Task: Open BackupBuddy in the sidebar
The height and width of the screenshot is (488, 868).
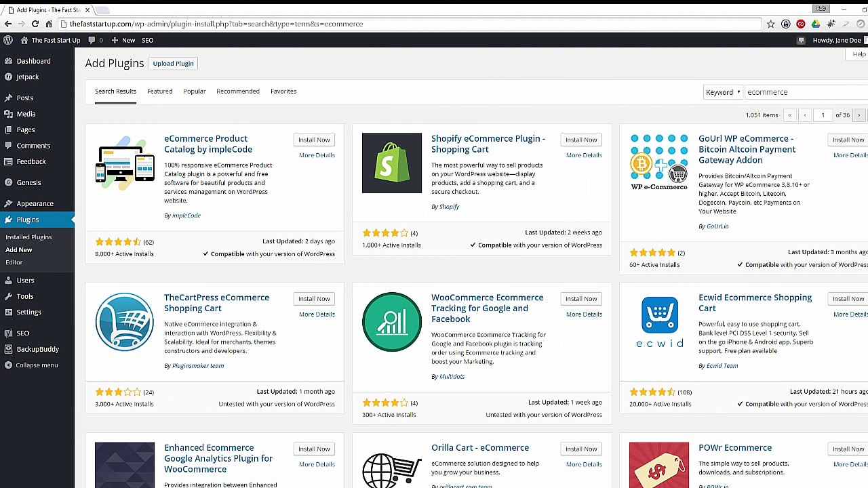Action: (37, 349)
